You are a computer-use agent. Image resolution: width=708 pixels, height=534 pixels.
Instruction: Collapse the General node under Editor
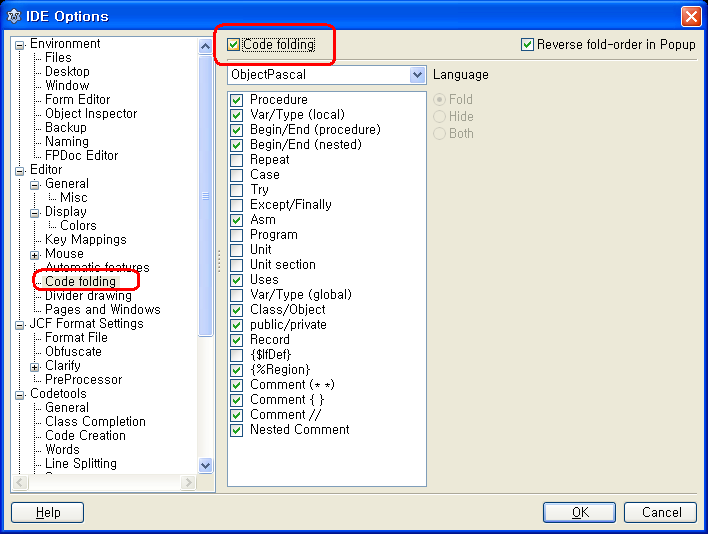pos(34,185)
